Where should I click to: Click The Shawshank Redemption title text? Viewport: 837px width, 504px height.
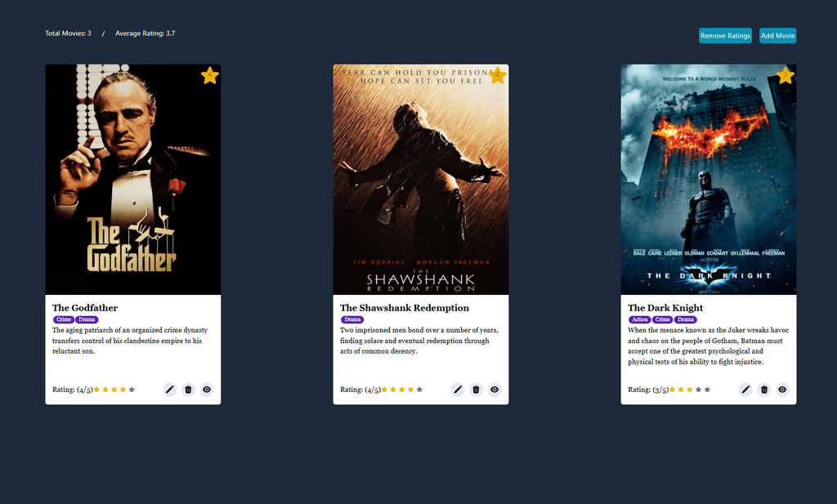(x=405, y=308)
